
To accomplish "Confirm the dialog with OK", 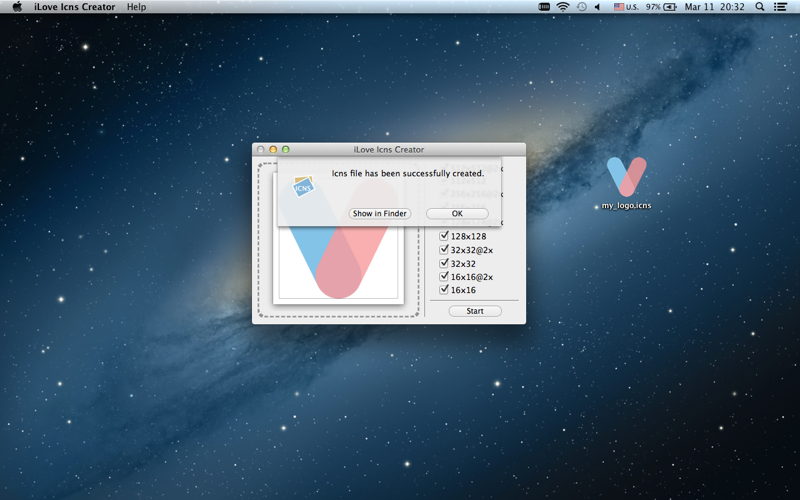I will click(x=457, y=213).
